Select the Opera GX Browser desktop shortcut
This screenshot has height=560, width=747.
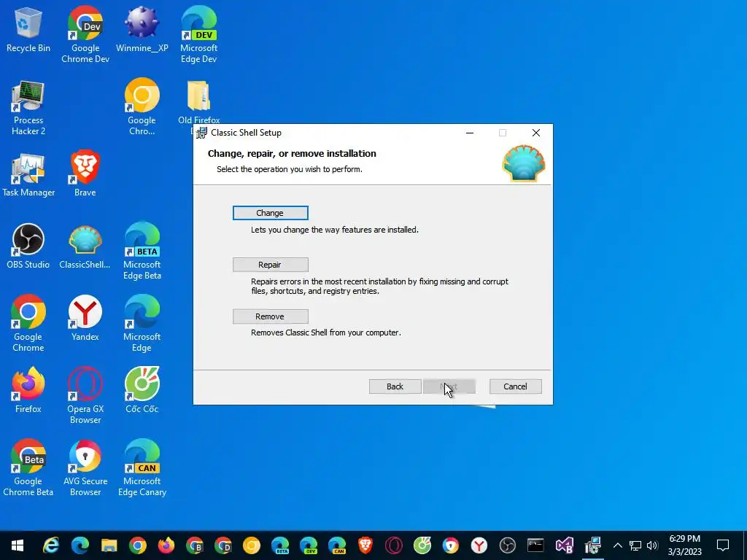(85, 395)
